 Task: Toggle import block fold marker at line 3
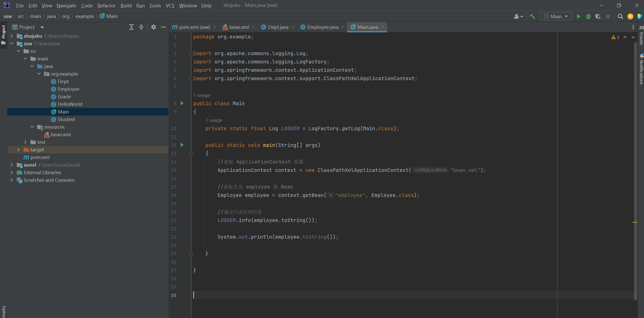pyautogui.click(x=191, y=53)
